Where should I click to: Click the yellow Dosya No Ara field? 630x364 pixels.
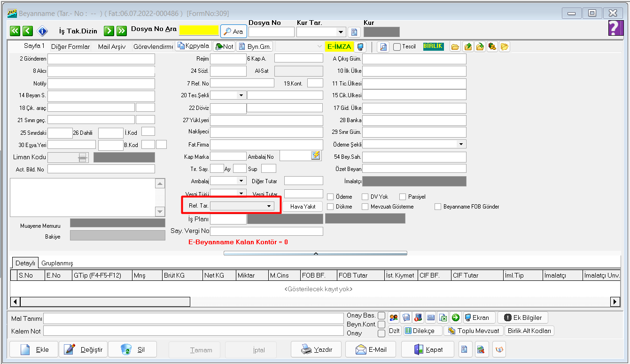199,31
